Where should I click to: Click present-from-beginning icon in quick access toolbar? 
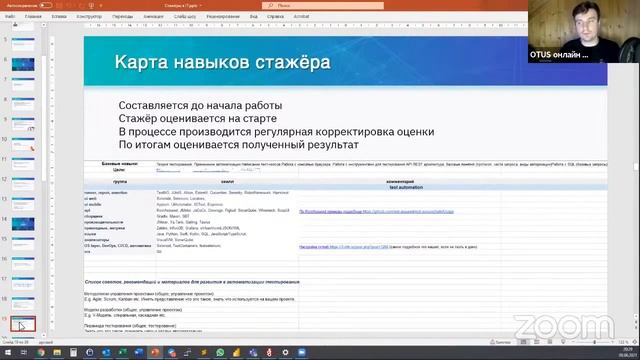[91, 5]
